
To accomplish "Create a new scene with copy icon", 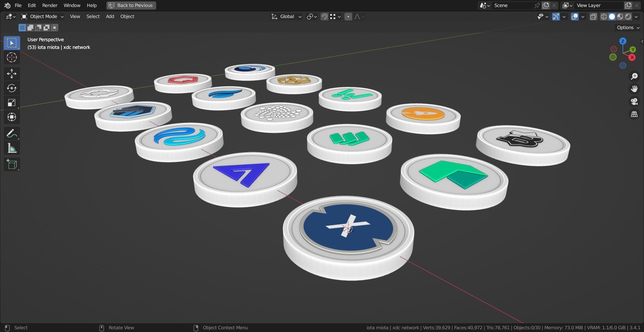I will tap(546, 5).
